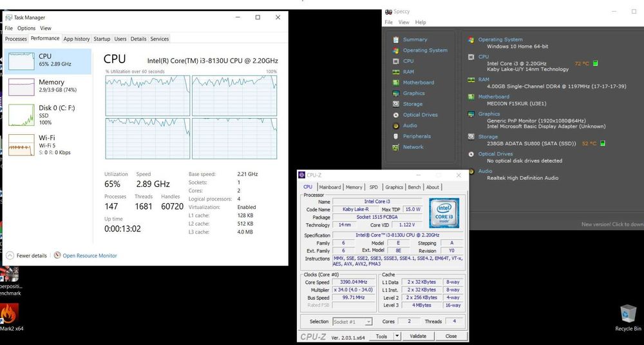This screenshot has width=644, height=345.
Task: Switch to the Services tab
Action: point(159,39)
